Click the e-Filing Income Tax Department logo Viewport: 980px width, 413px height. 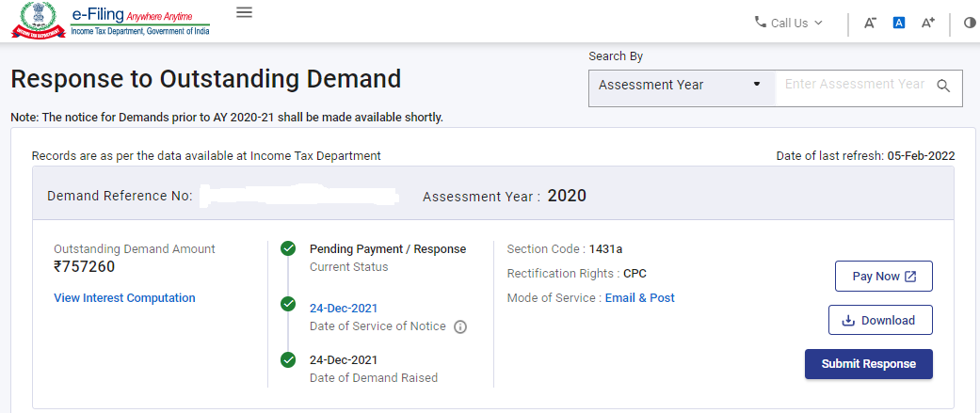tap(110, 21)
